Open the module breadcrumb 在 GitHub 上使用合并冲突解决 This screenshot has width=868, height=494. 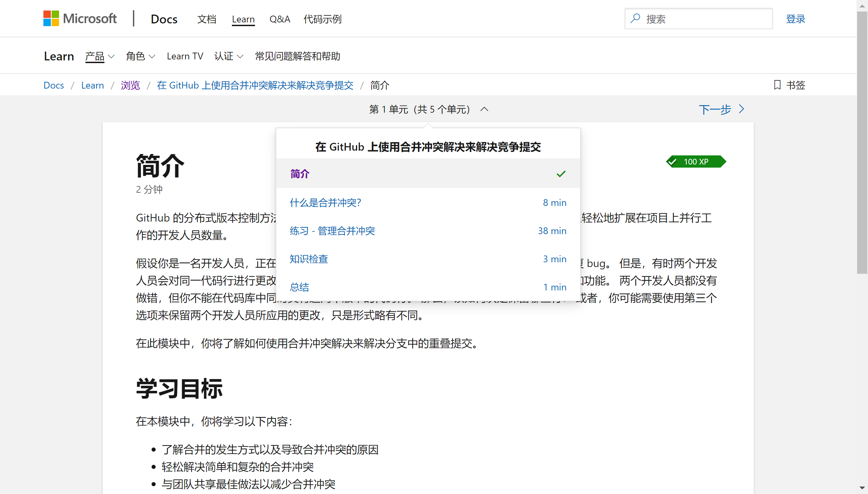click(255, 85)
